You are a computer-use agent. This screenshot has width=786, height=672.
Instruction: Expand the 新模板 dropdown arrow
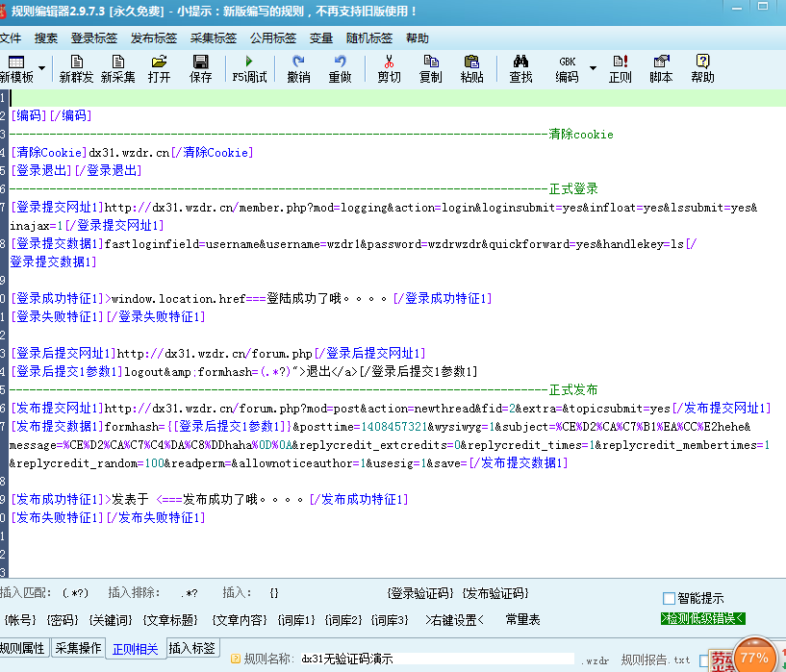pyautogui.click(x=42, y=69)
